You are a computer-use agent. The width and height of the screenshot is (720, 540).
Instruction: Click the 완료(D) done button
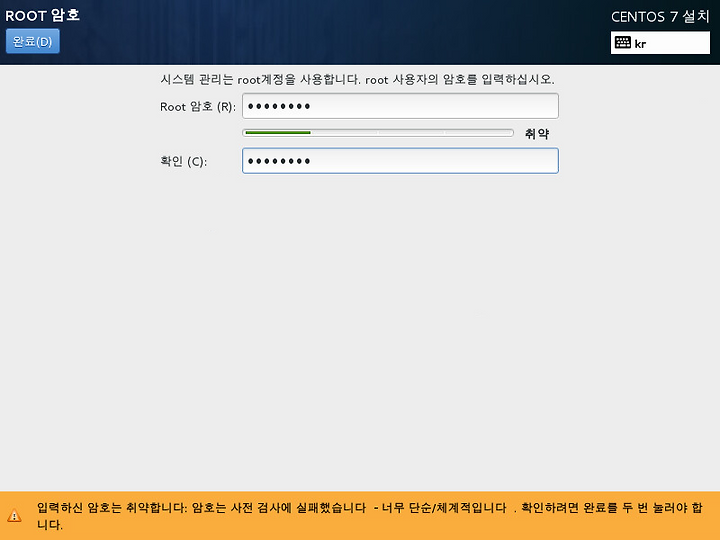pyautogui.click(x=33, y=41)
